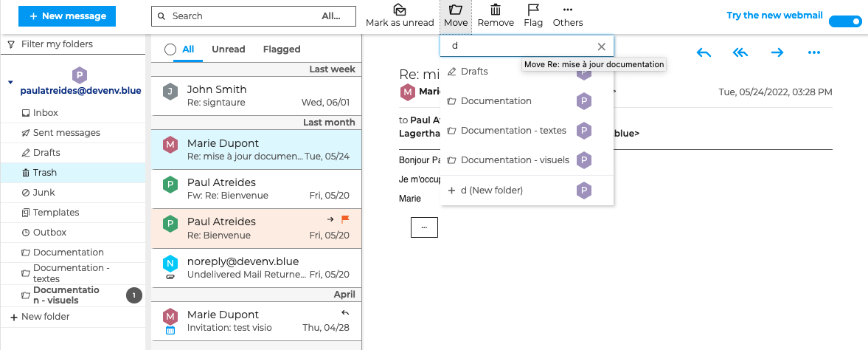Click the noreply N avatar
This screenshot has width=868, height=350.
[x=170, y=263]
